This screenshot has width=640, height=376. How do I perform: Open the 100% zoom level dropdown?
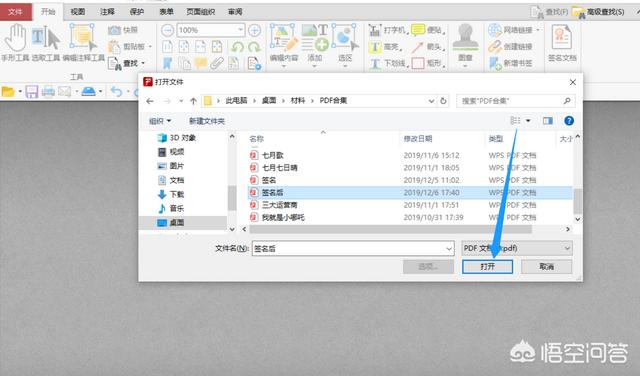click(x=240, y=30)
